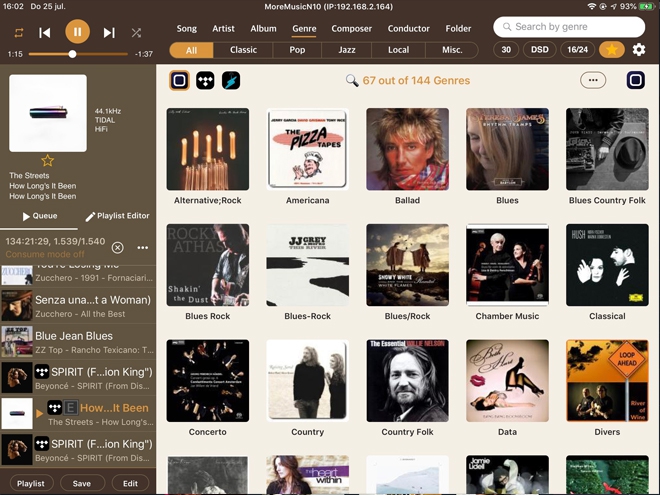
Task: Open settings with the gear icon
Action: pyautogui.click(x=639, y=50)
